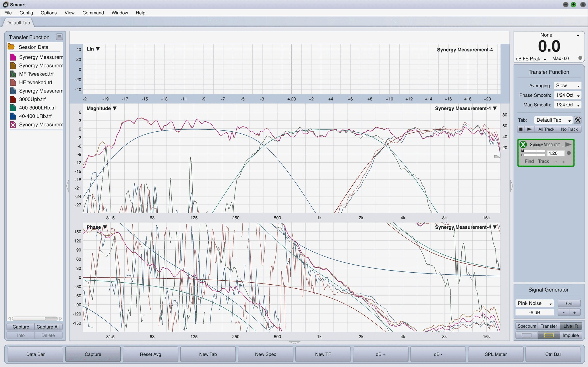Open the Magnitude plot Synergy Measurement-4 trace dropdown
This screenshot has width=588, height=367.
click(466, 108)
